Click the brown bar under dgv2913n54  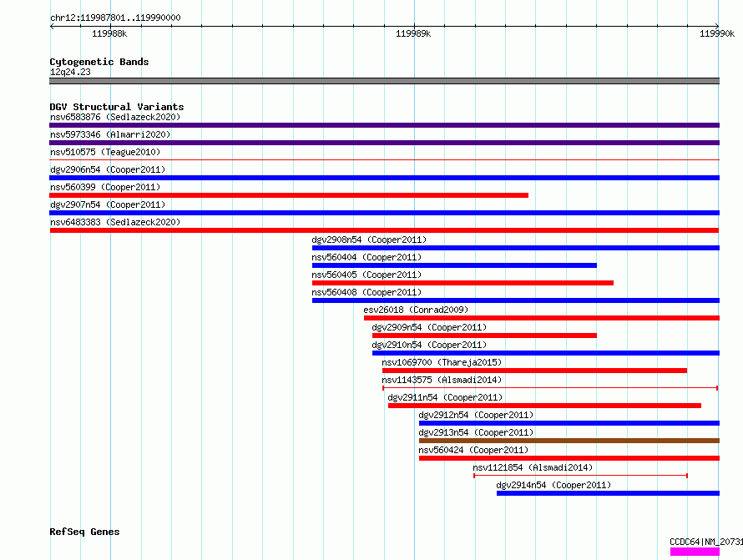569,441
